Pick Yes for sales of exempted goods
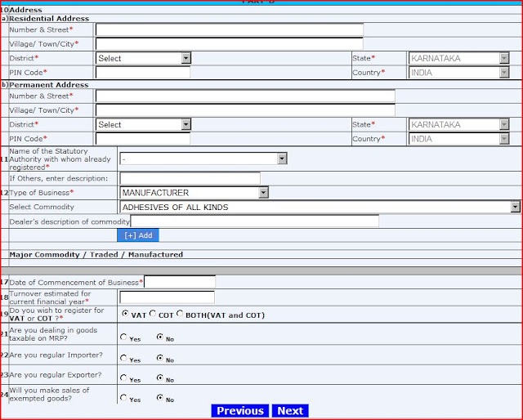Viewport: 523px width, 420px height. (123, 397)
